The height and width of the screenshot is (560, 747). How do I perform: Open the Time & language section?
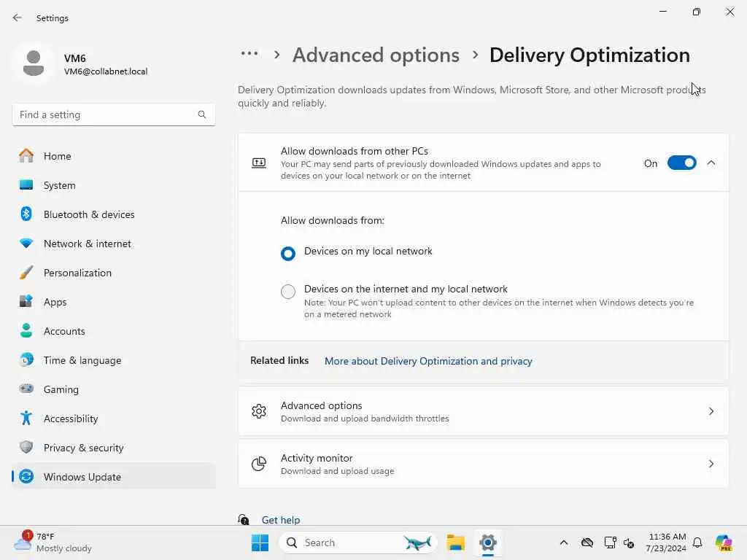[82, 360]
